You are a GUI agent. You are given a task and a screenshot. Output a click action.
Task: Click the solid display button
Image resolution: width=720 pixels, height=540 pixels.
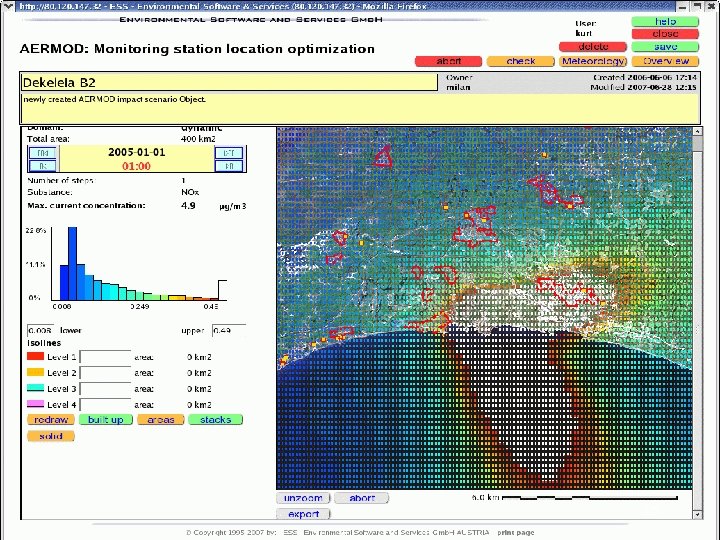pyautogui.click(x=51, y=436)
